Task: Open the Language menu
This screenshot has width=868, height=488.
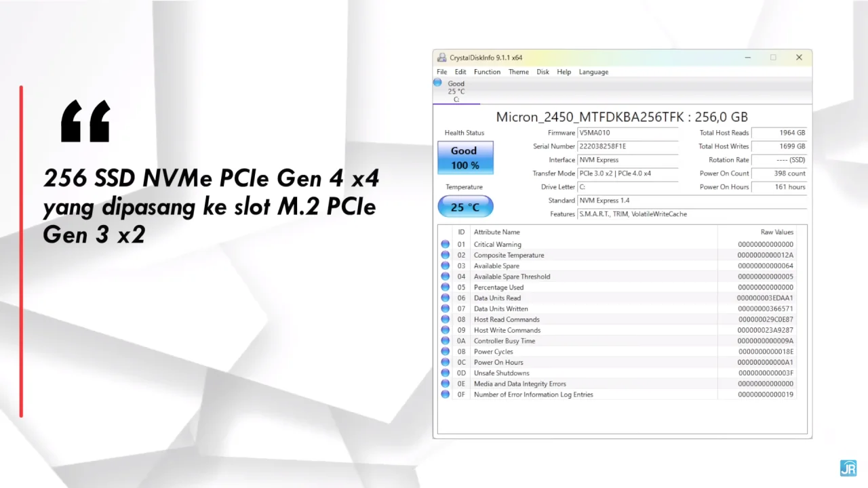Action: [593, 72]
